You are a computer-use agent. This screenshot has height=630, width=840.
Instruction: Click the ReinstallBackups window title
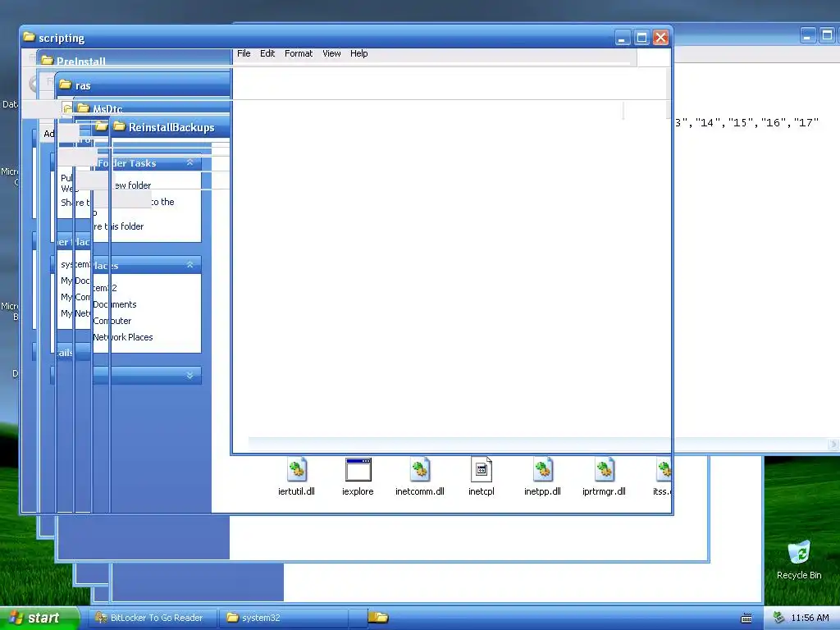tap(171, 127)
